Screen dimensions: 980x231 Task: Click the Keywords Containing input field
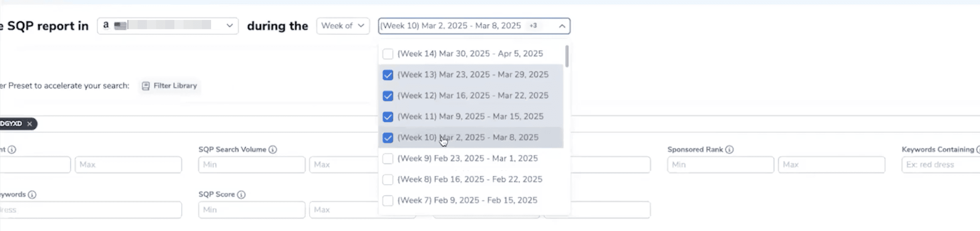(940, 165)
